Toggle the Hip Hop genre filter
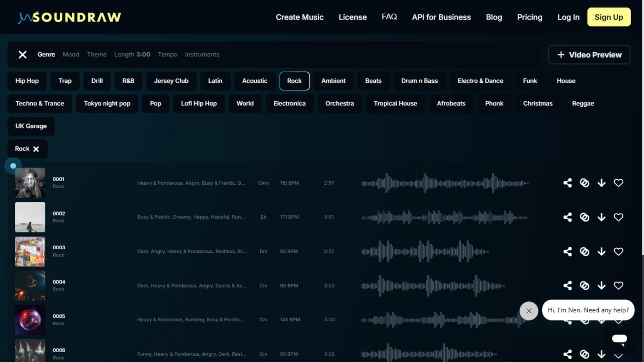 coord(27,81)
